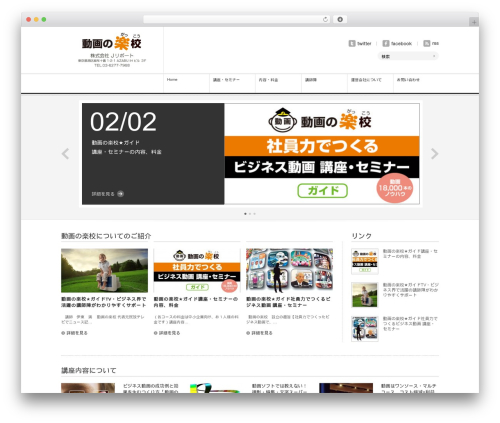Open sidebar thumbnail of orange guide banner
The width and height of the screenshot is (500, 423).
point(365,261)
